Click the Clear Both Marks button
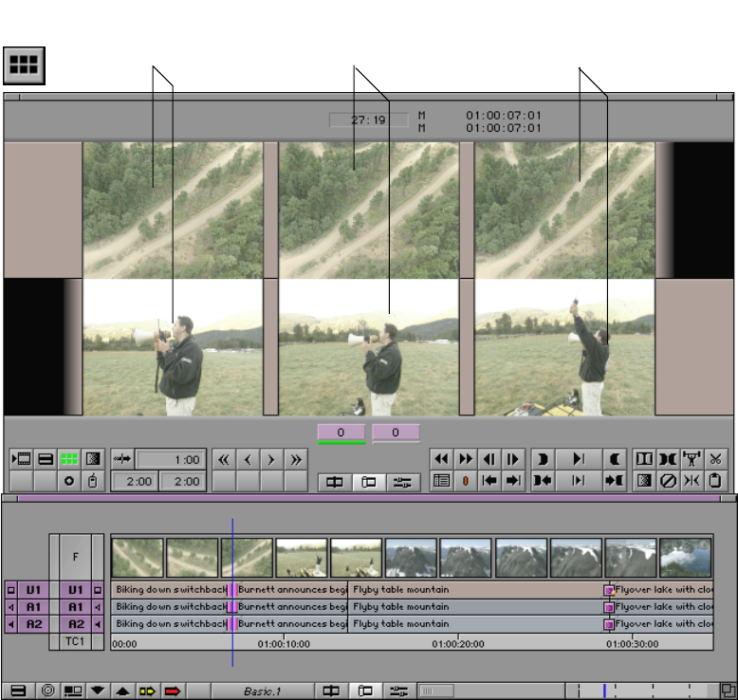This screenshot has width=738, height=700. [668, 459]
